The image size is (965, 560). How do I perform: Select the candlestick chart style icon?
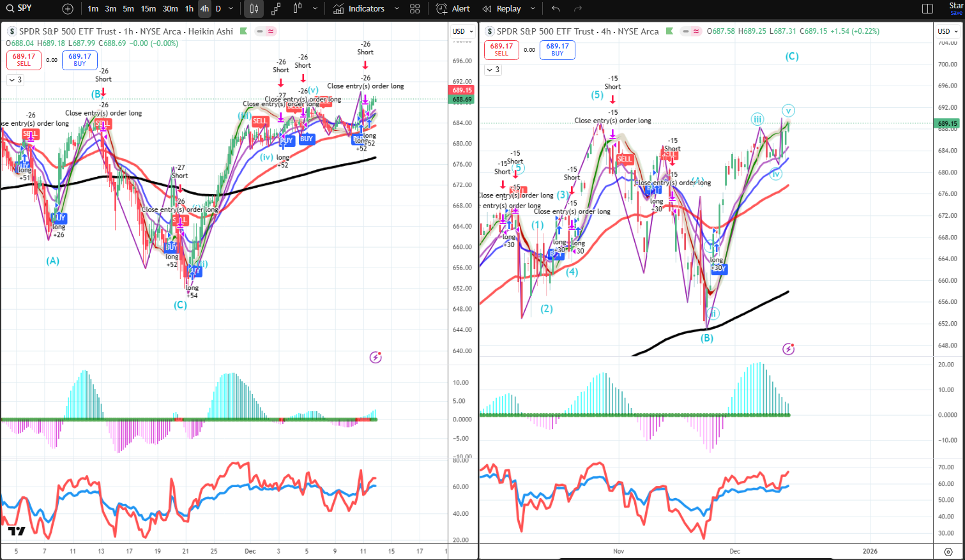coord(254,9)
